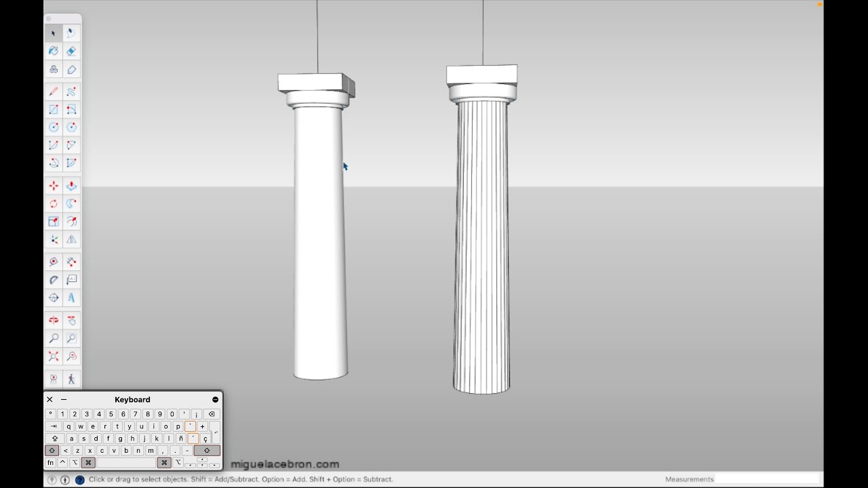Select the Rectangle tool

(x=54, y=109)
